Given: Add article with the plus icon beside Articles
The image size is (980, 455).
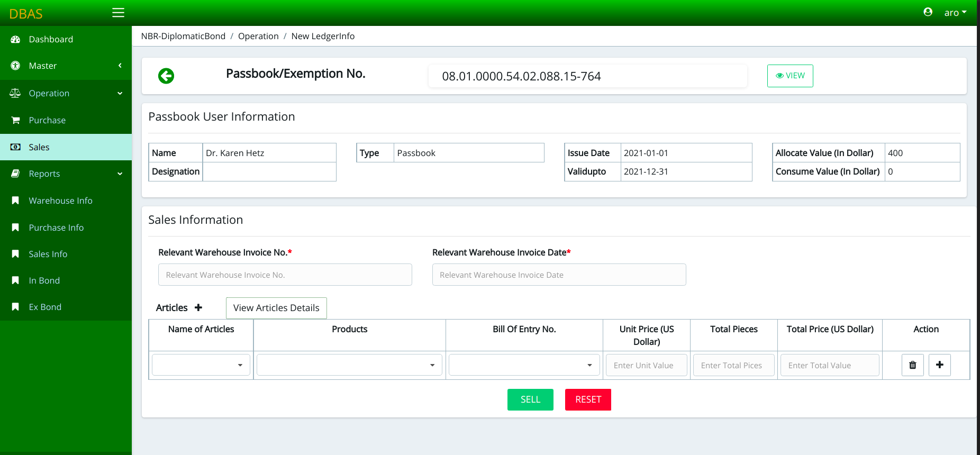Looking at the screenshot, I should click(198, 307).
